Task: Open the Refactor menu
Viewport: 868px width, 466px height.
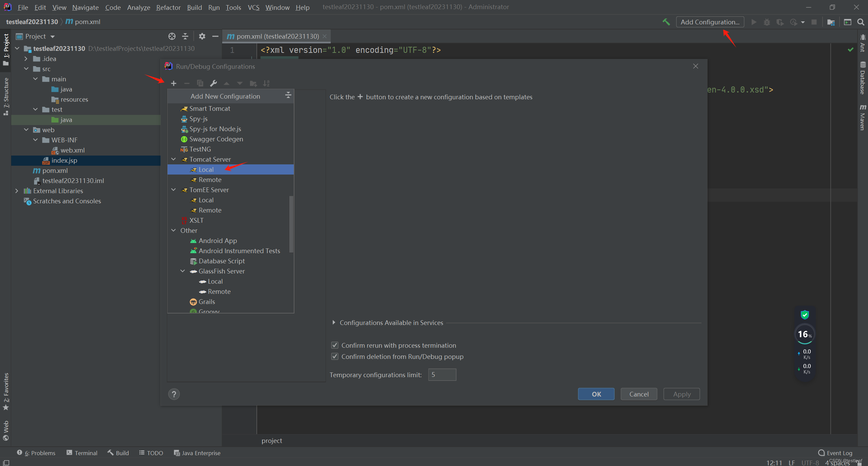Action: [168, 7]
